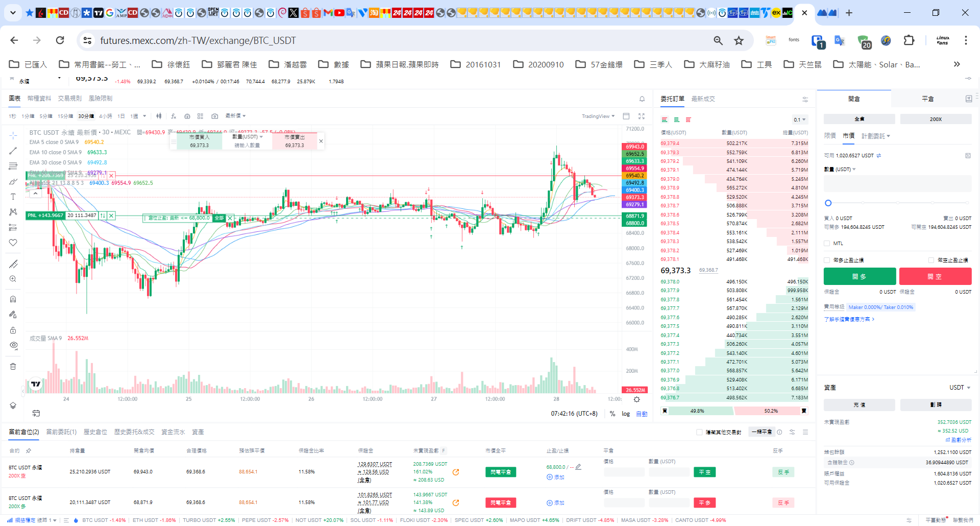
Task: Click the price alert bell icon
Action: coord(642,99)
